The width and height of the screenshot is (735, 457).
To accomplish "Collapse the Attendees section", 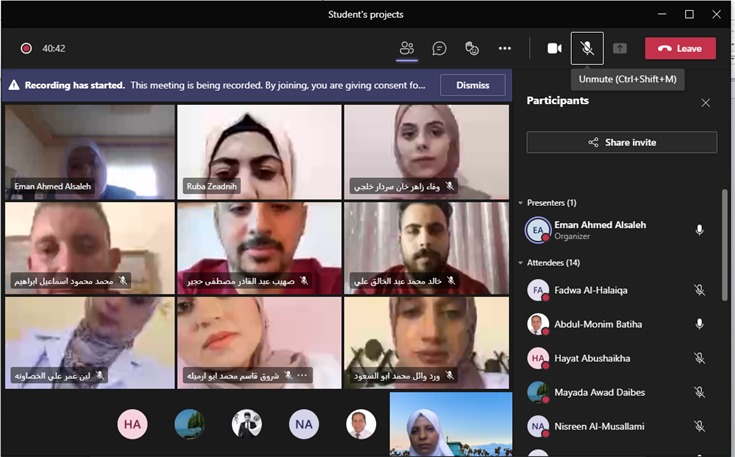I will pos(521,263).
